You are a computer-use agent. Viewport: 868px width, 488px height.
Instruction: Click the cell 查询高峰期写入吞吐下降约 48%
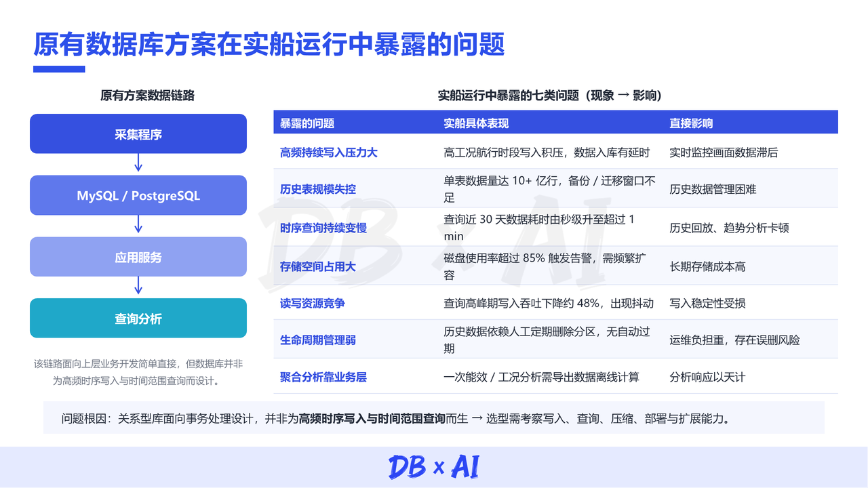[549, 303]
